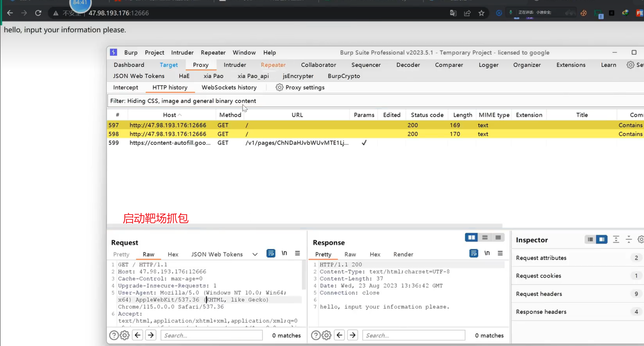Viewport: 644px width, 346px height.
Task: Open the Request view tabs dropdown chevron
Action: pos(255,254)
